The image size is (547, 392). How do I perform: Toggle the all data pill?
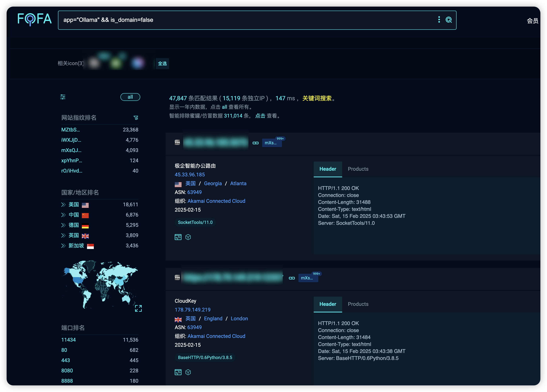(130, 97)
